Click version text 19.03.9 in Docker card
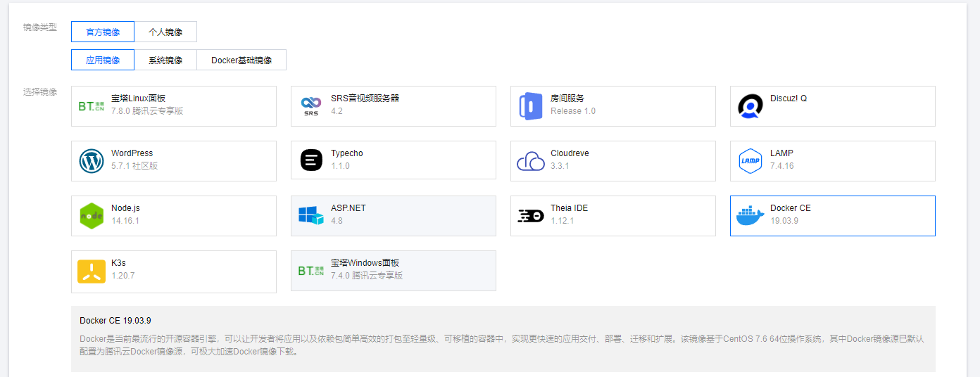980x377 pixels. [784, 221]
